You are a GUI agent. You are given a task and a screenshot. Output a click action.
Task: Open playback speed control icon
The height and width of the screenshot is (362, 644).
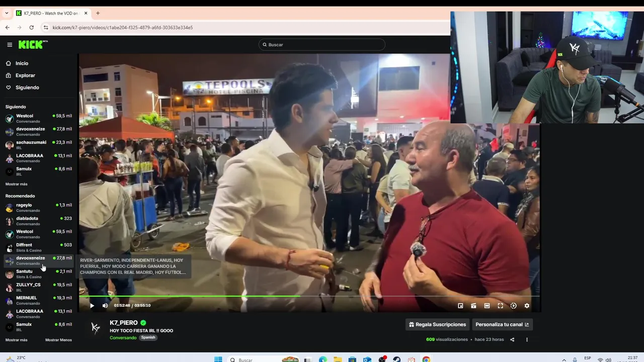click(513, 306)
